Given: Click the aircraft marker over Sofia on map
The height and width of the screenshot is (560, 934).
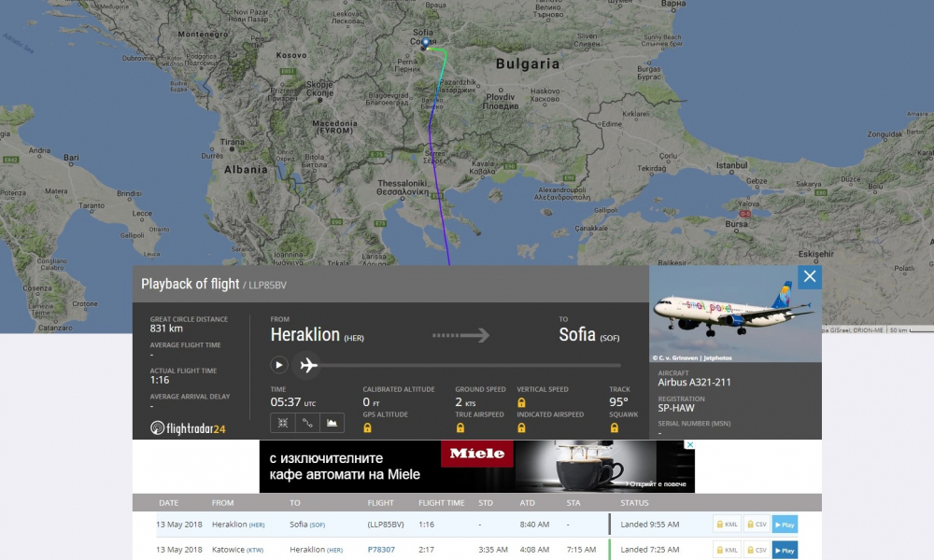Looking at the screenshot, I should (x=425, y=43).
